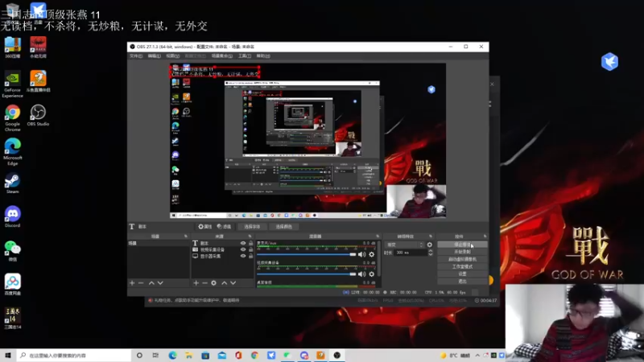Open the File menu in OBS
The height and width of the screenshot is (362, 644).
[136, 56]
